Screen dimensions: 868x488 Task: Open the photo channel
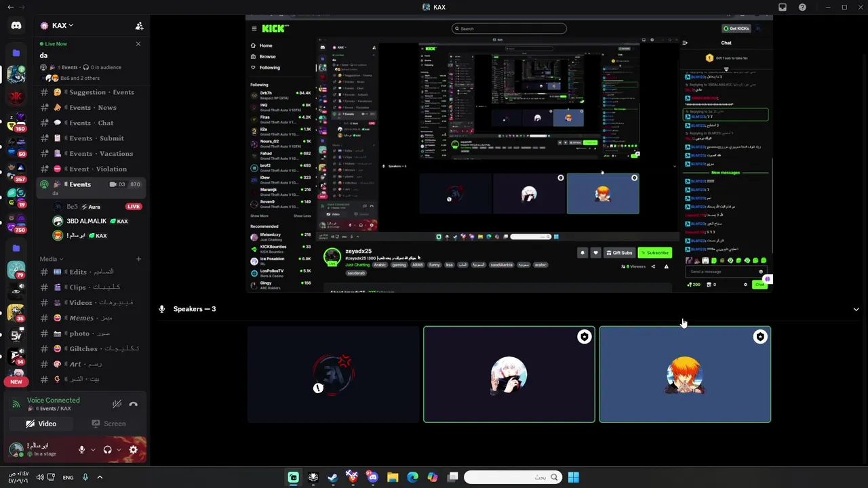pos(90,333)
